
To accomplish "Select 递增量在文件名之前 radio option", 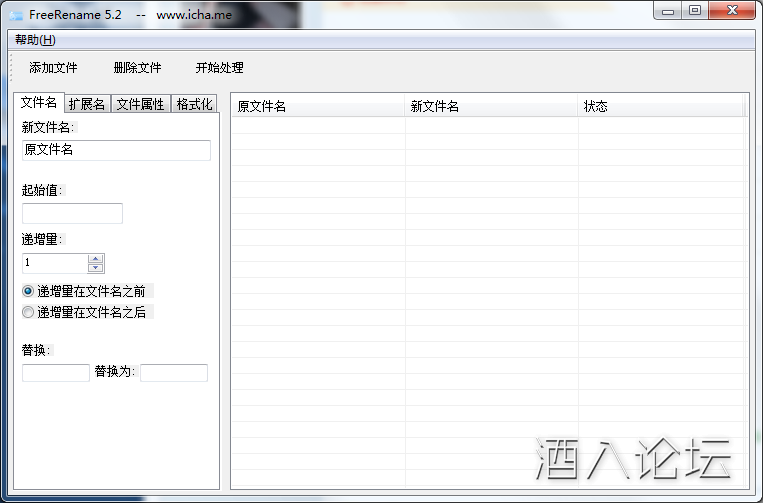I will pos(28,291).
